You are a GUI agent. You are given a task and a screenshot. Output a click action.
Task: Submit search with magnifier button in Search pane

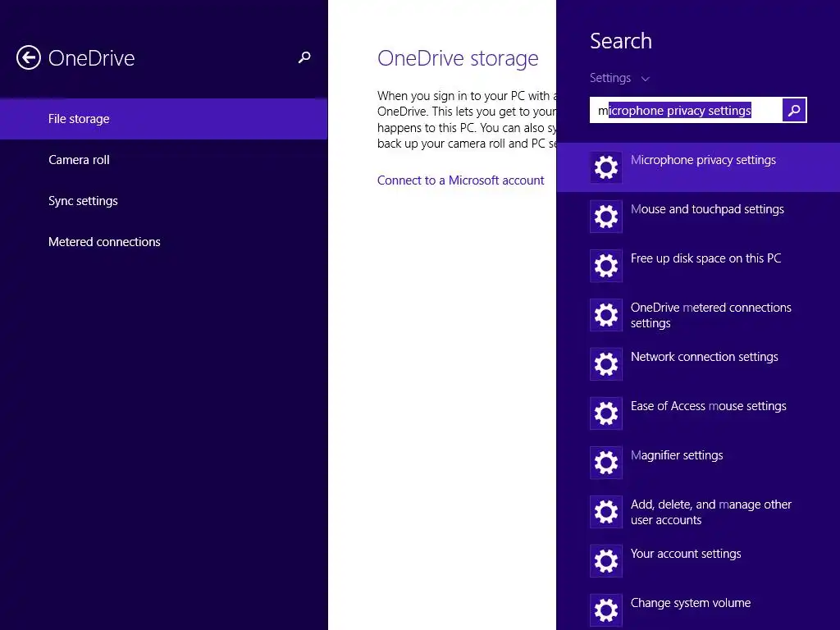794,111
